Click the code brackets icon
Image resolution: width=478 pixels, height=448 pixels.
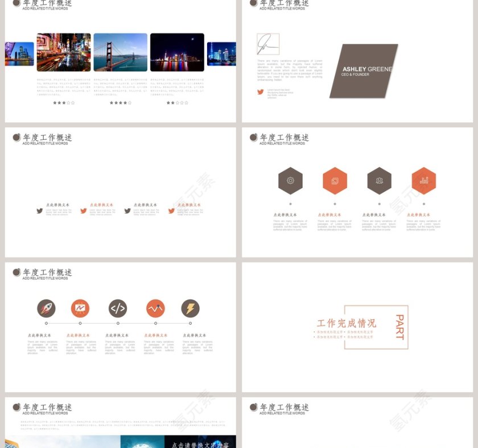tap(118, 309)
